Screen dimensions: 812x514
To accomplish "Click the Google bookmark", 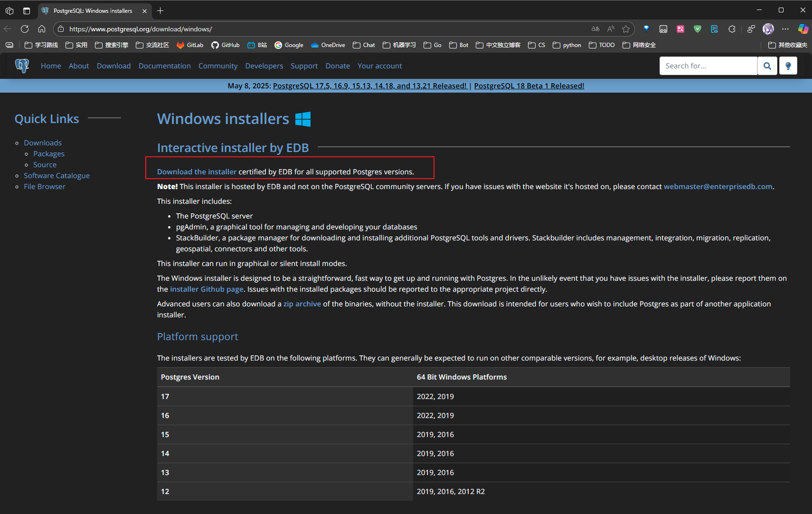I will pyautogui.click(x=289, y=45).
